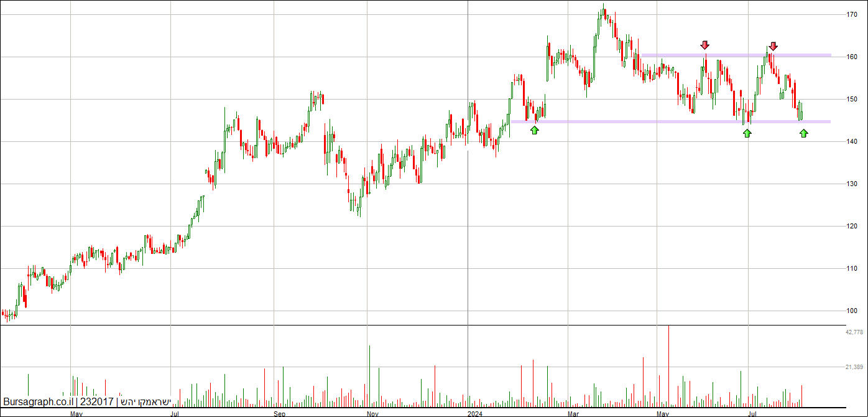Viewport: 868px width, 417px height.
Task: Click the green up arrow under the early July low
Action: point(747,133)
